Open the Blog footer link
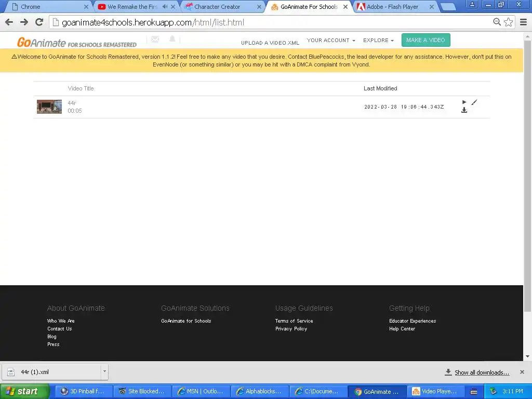The height and width of the screenshot is (399, 532). pos(52,337)
